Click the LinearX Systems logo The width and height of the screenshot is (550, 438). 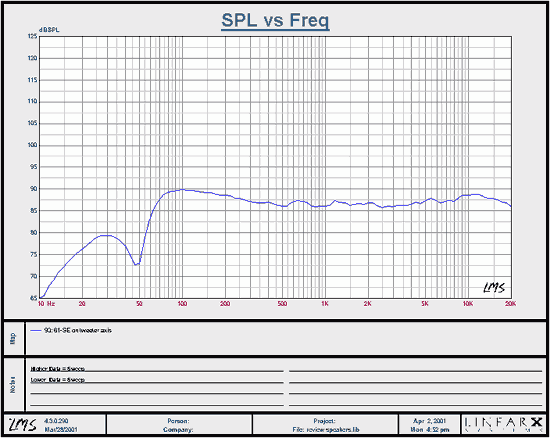(x=503, y=424)
